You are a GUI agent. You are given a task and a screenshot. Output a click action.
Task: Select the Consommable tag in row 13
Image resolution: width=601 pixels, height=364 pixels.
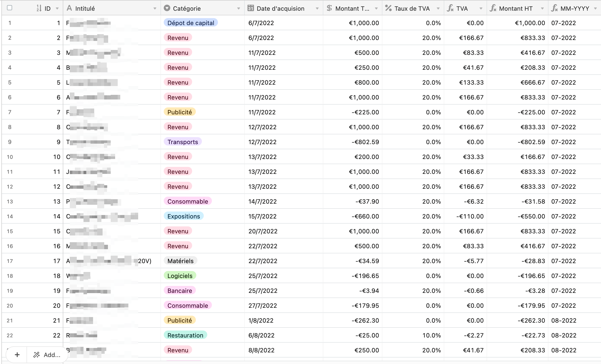(x=187, y=201)
